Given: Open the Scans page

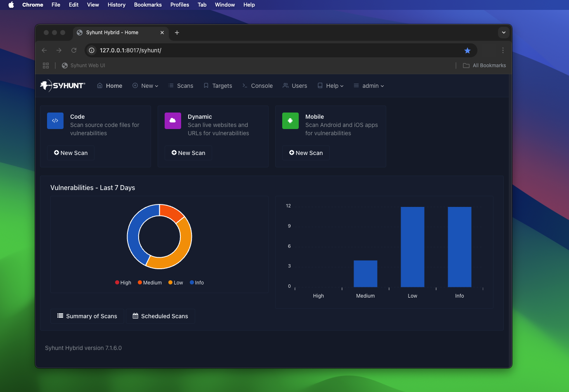Looking at the screenshot, I should (x=181, y=86).
